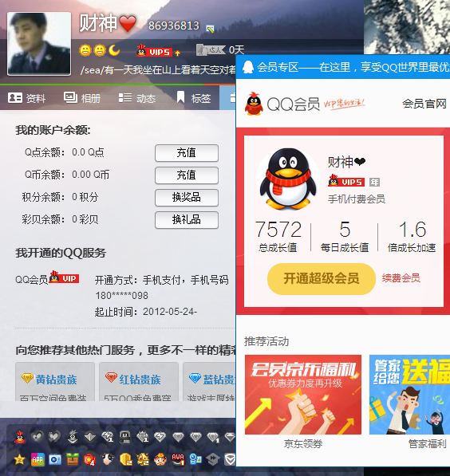Click 充值 button for Q点余额
This screenshot has width=450, height=476.
tap(187, 153)
